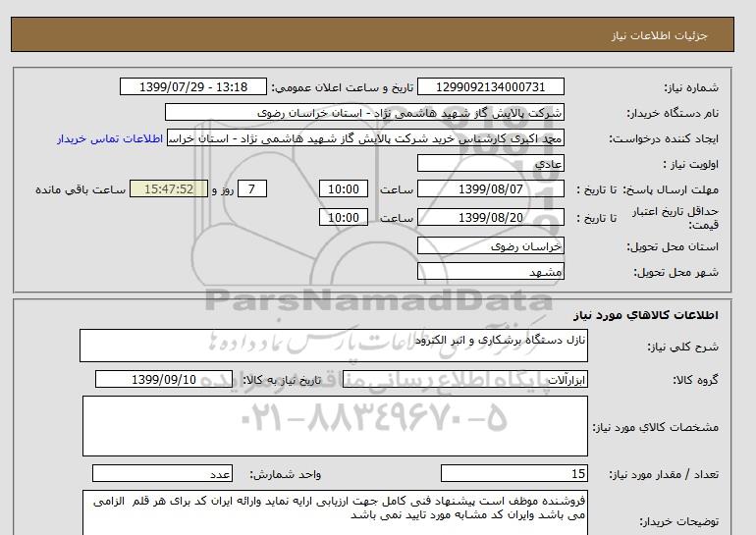Open the اطلاعات تماس خریدار link
The image size is (756, 535).
pos(110,138)
